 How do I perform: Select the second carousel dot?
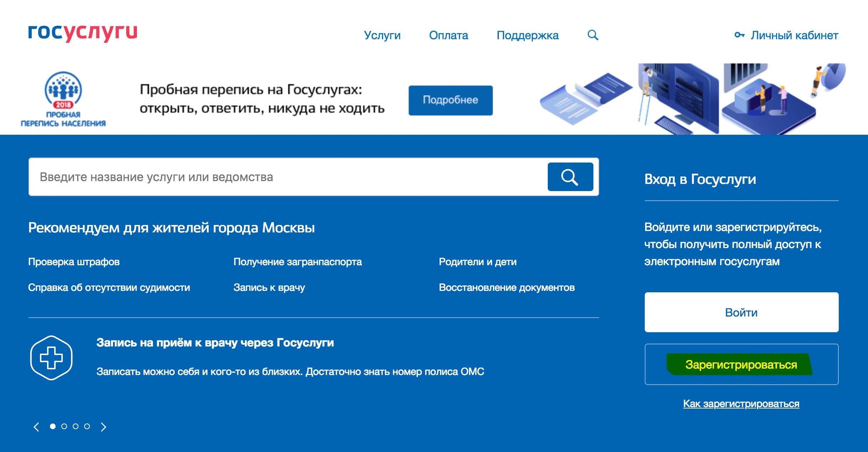(x=64, y=426)
